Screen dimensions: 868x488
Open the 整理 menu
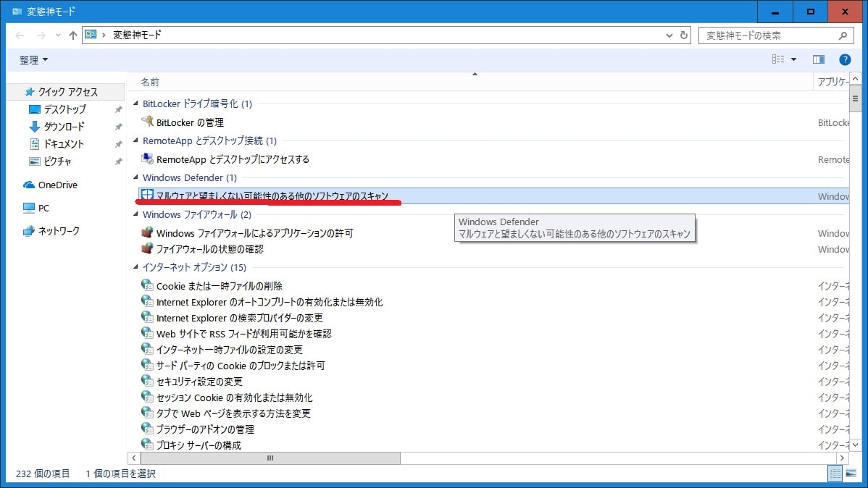(x=34, y=60)
